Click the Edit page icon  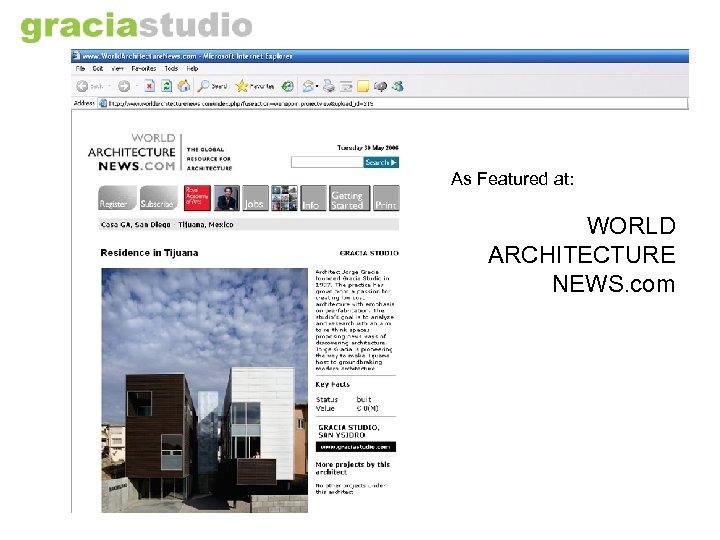click(x=346, y=86)
